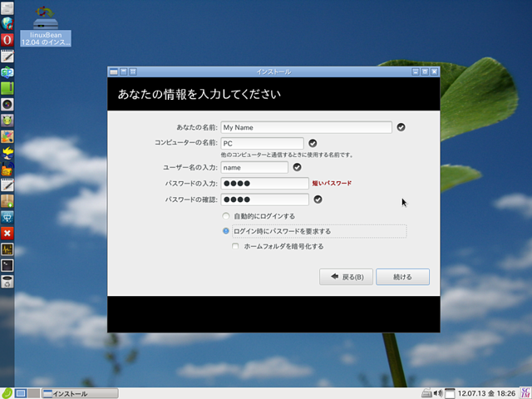Viewport: 532px width, 399px height.
Task: Focus the username field containing name
Action: pos(254,167)
